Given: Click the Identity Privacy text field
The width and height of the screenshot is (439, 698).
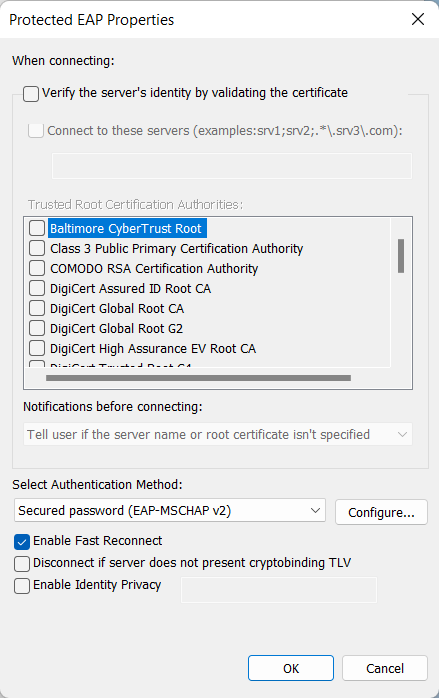Looking at the screenshot, I should click(x=279, y=590).
